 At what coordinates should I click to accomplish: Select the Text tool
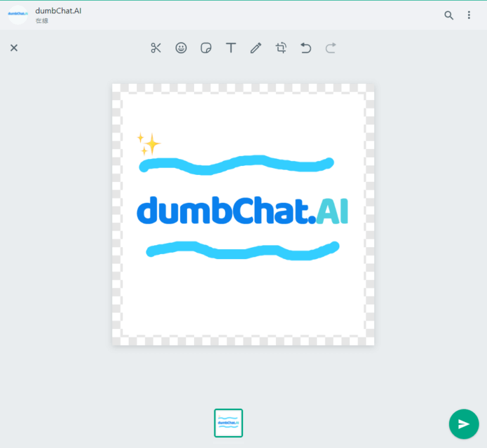tap(231, 48)
